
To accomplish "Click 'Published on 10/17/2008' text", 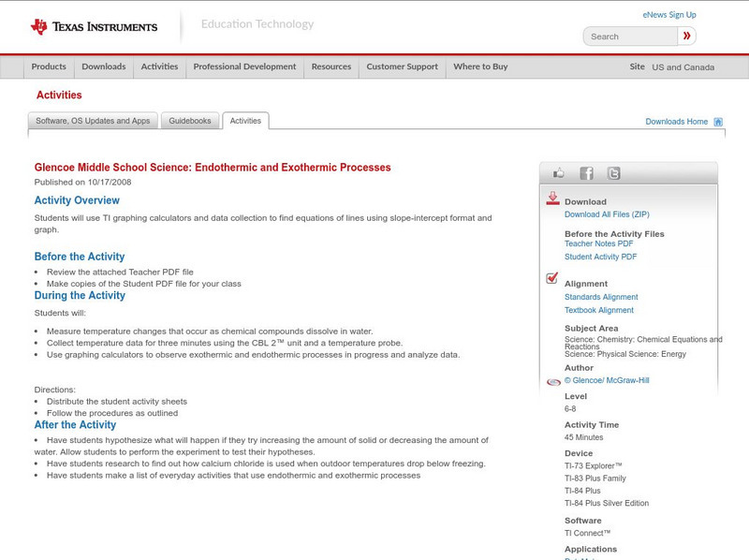I will pyautogui.click(x=82, y=182).
